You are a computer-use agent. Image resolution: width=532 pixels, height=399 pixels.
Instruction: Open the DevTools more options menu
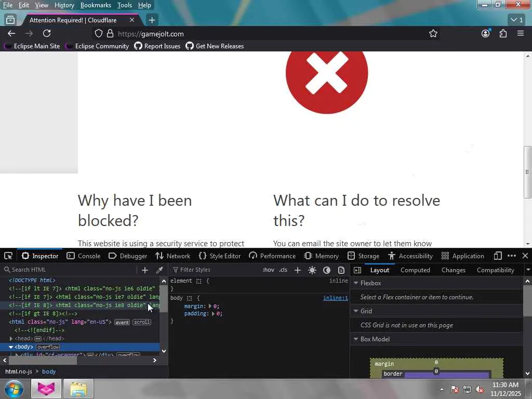coord(512,256)
